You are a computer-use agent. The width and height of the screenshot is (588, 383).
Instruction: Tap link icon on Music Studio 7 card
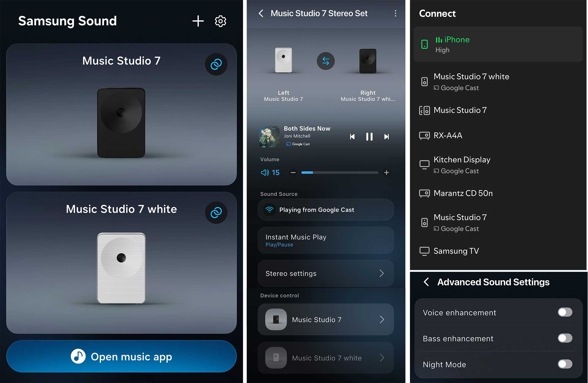pyautogui.click(x=216, y=64)
